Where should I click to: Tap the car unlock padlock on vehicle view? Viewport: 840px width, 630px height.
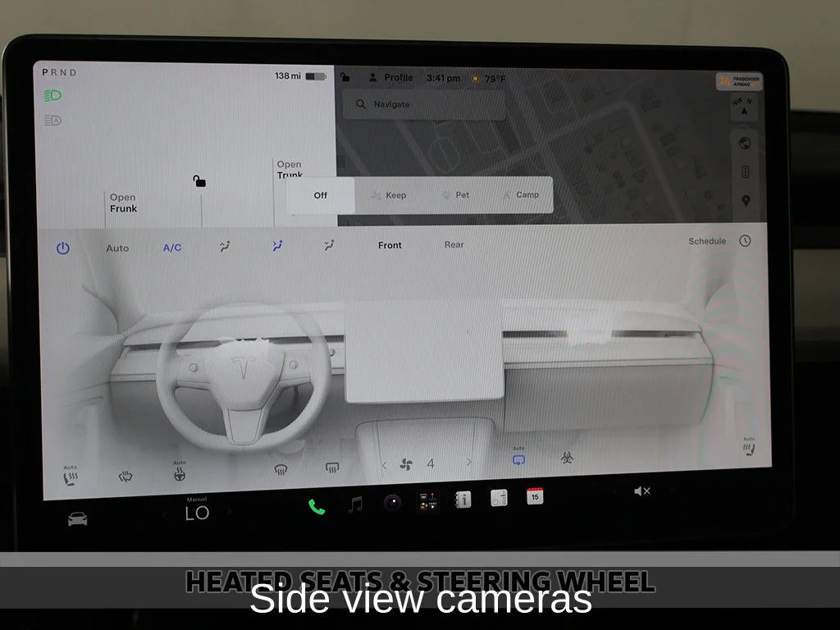pyautogui.click(x=199, y=181)
